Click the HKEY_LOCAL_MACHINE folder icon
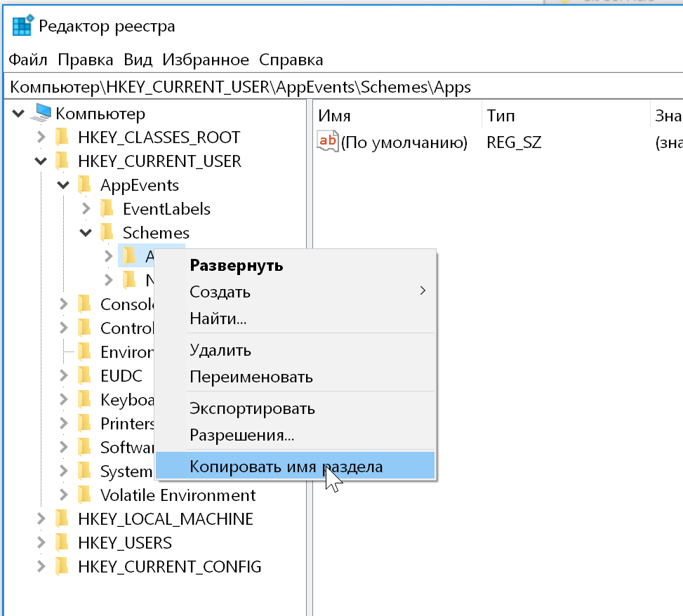 pyautogui.click(x=62, y=519)
